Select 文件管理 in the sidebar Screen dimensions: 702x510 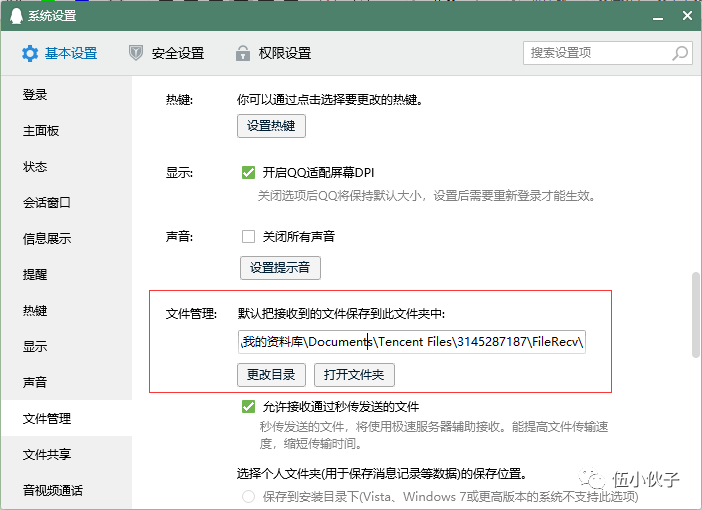point(66,419)
